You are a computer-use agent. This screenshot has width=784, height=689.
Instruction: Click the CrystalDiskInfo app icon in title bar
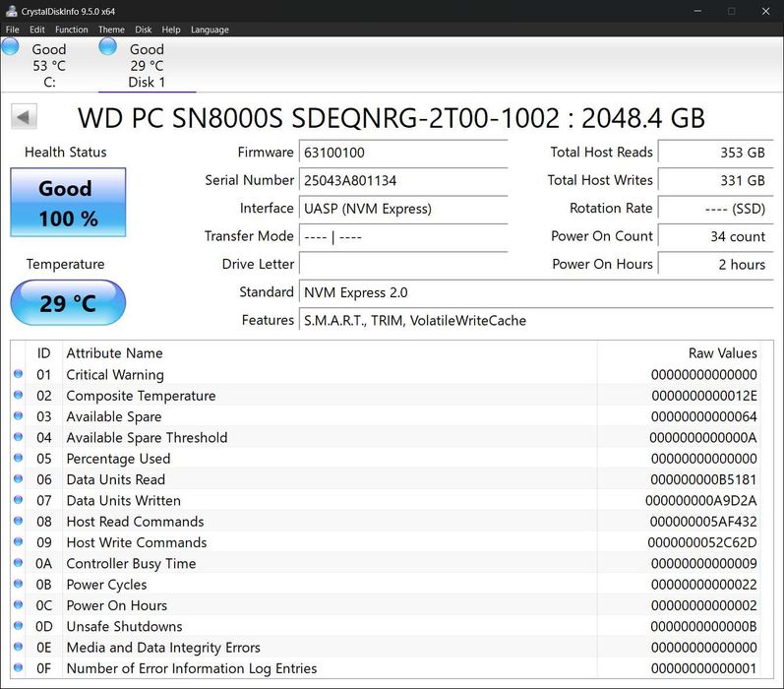pos(11,11)
